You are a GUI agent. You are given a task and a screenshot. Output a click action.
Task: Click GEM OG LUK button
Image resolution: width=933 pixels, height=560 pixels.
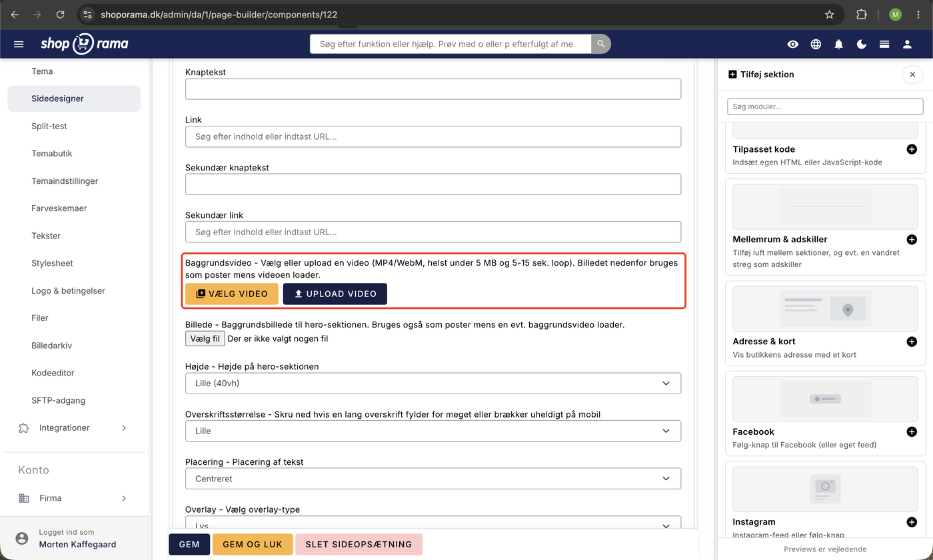point(252,544)
